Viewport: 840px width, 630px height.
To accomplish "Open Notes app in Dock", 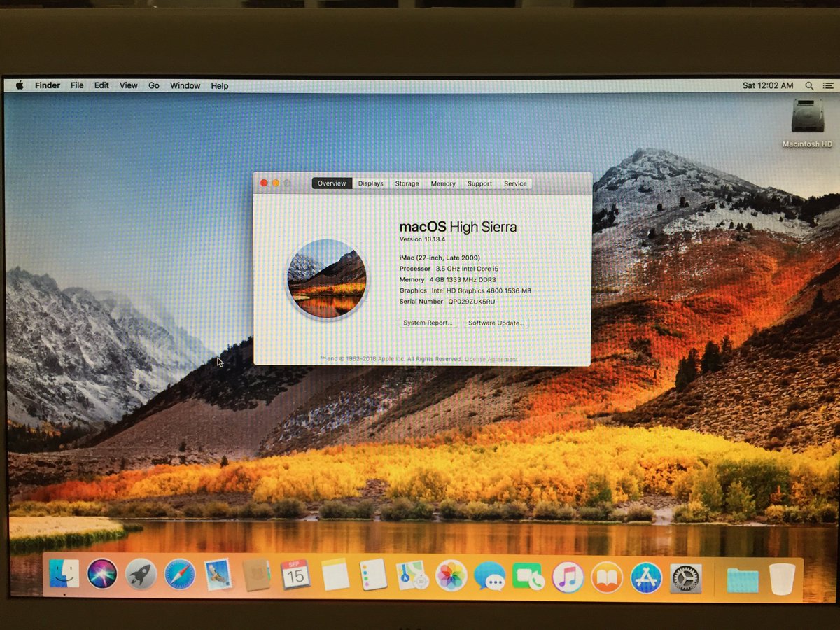I will (x=335, y=575).
